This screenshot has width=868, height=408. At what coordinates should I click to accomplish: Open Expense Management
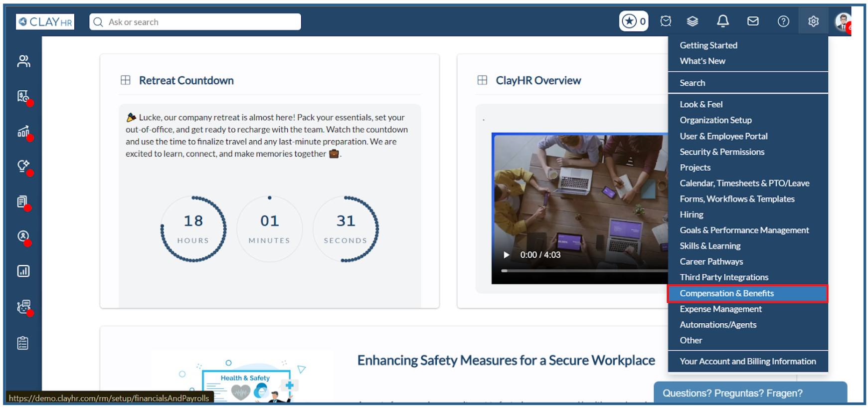[x=720, y=309]
